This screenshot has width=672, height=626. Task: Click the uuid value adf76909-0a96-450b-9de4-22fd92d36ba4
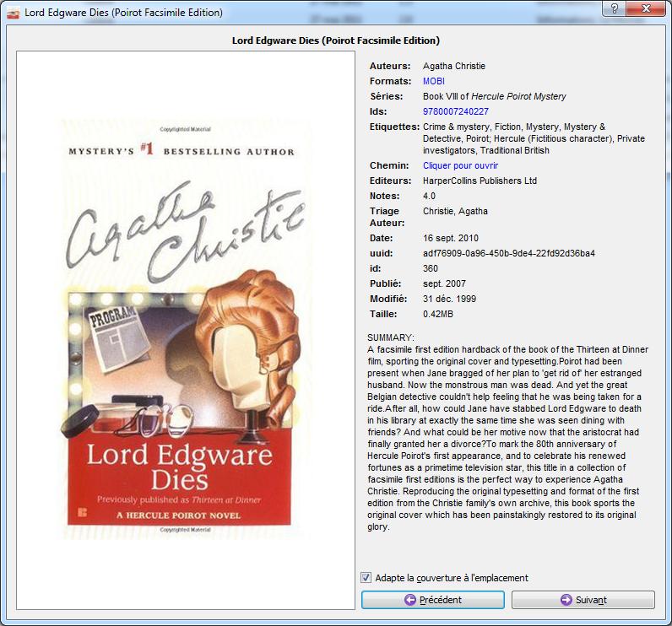(x=509, y=253)
